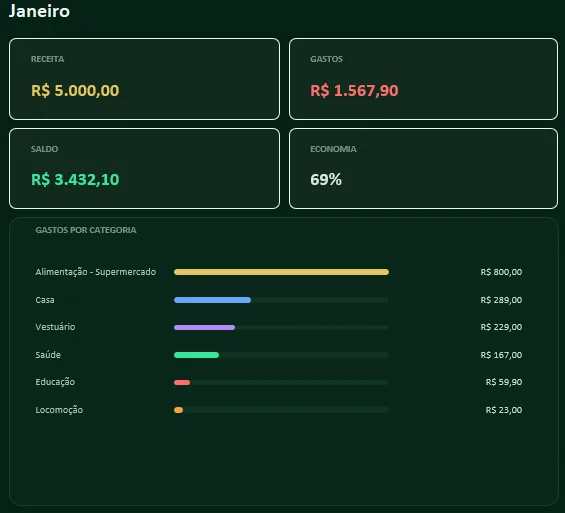Click the R$ 3.432,10 saldo value
The image size is (565, 513).
coord(75,179)
